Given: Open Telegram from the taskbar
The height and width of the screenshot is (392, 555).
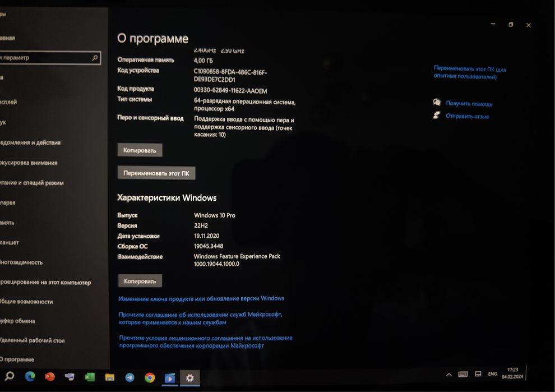Looking at the screenshot, I should [x=129, y=378].
